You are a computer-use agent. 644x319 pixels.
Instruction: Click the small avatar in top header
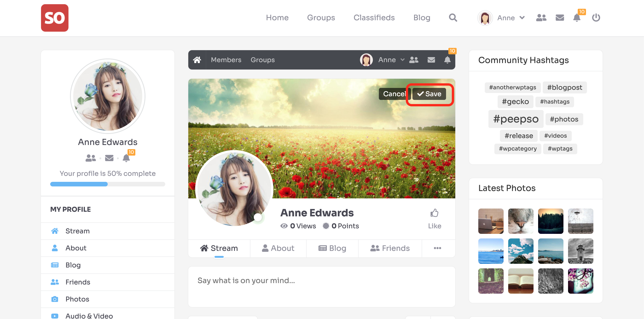485,18
